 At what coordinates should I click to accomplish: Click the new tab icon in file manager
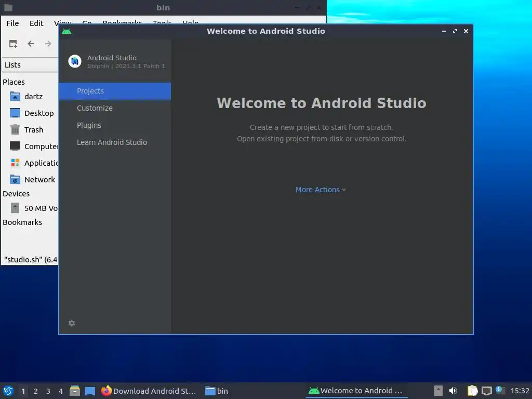[13, 44]
